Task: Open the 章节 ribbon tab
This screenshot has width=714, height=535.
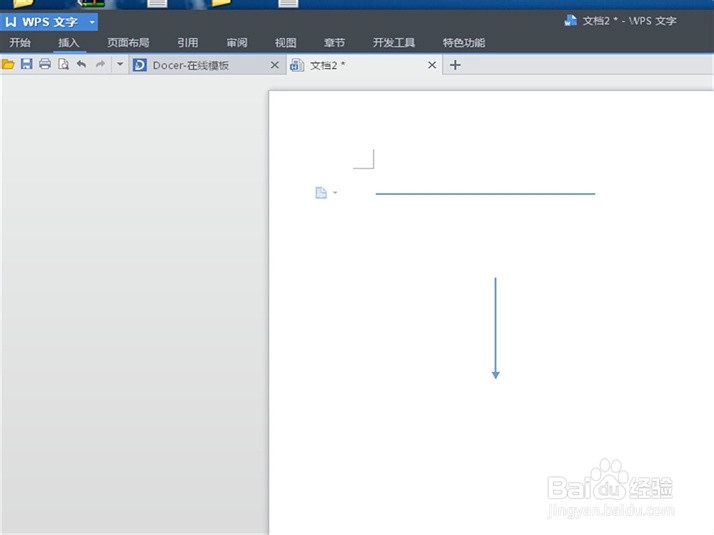Action: [x=334, y=43]
